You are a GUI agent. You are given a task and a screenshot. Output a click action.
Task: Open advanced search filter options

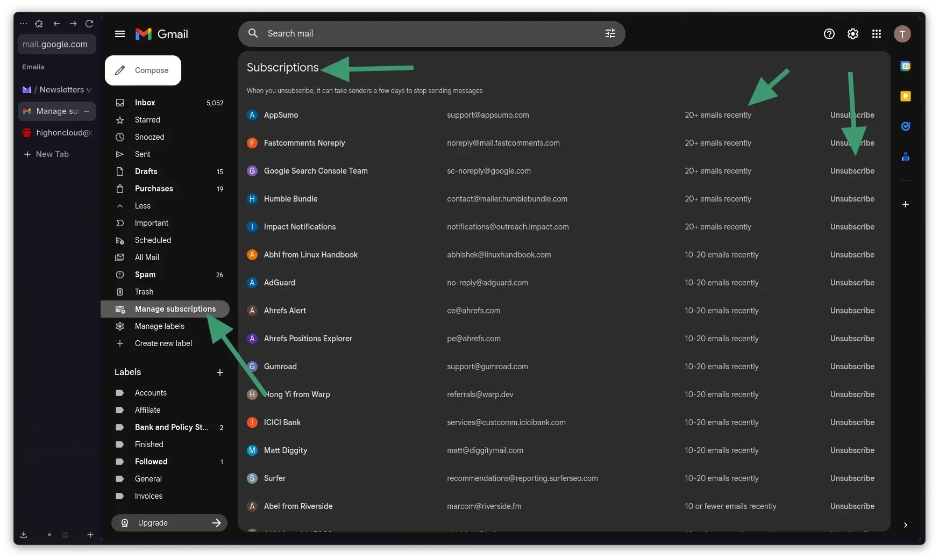[610, 33]
